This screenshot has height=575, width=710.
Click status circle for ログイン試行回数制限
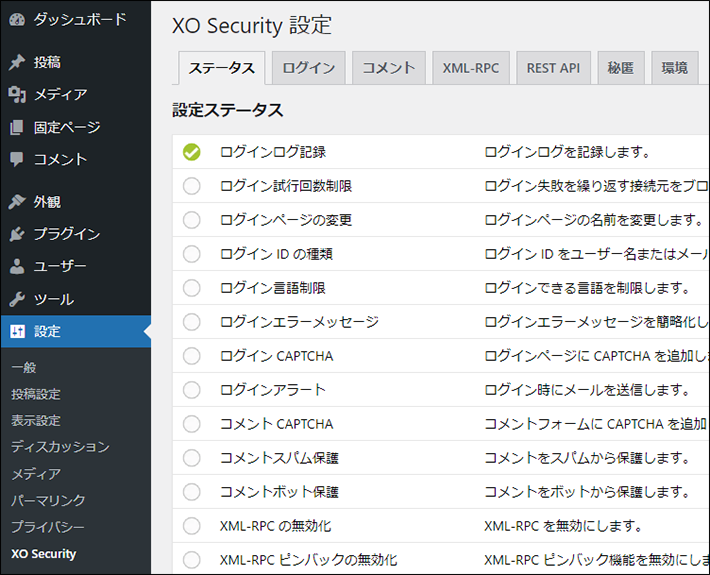click(x=192, y=186)
